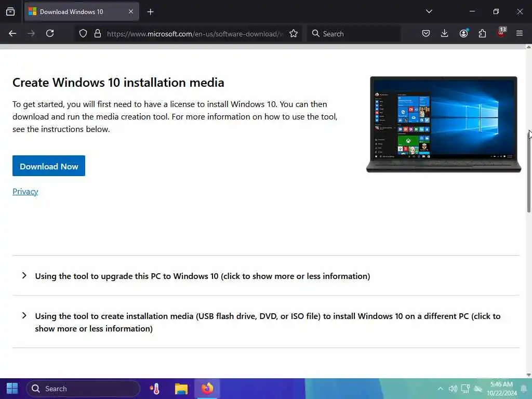Image resolution: width=532 pixels, height=399 pixels.
Task: Click 'Using the tool to upgrade this PC' heading
Action: pyautogui.click(x=203, y=276)
